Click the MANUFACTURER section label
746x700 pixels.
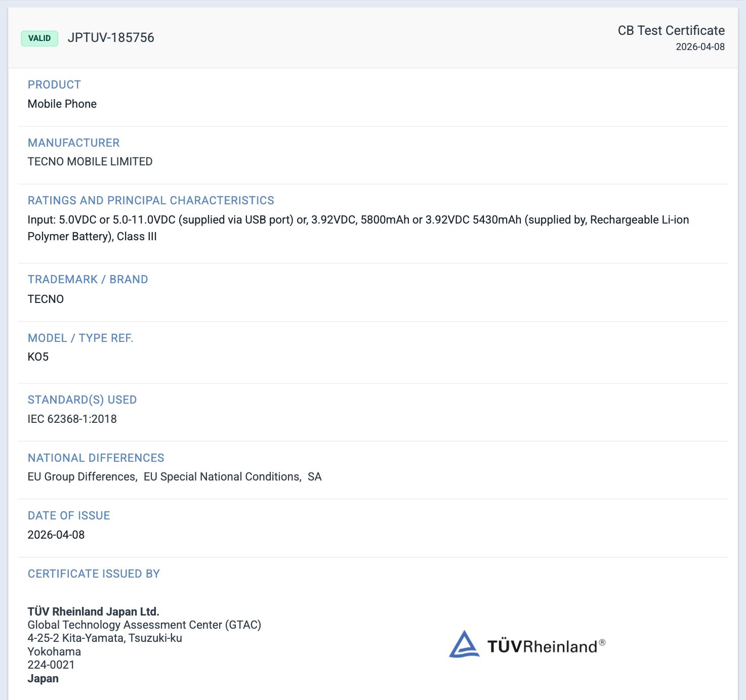[x=73, y=143]
